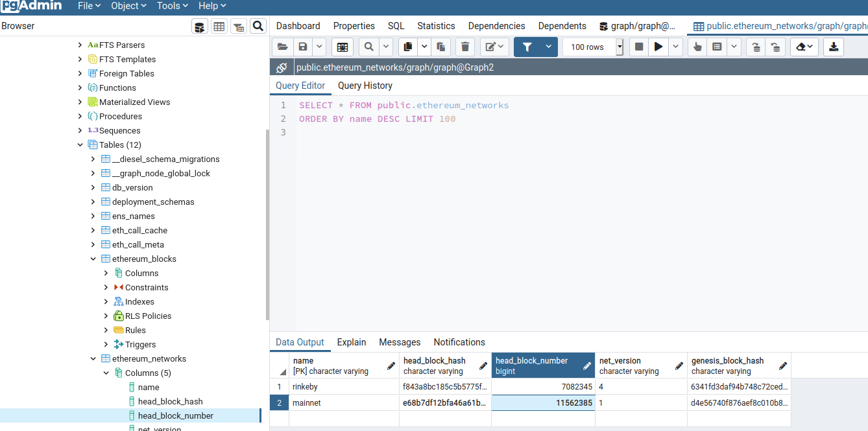Screen dimensions: 868x431
Task: Click the Explain Analyze list icon
Action: tap(717, 47)
